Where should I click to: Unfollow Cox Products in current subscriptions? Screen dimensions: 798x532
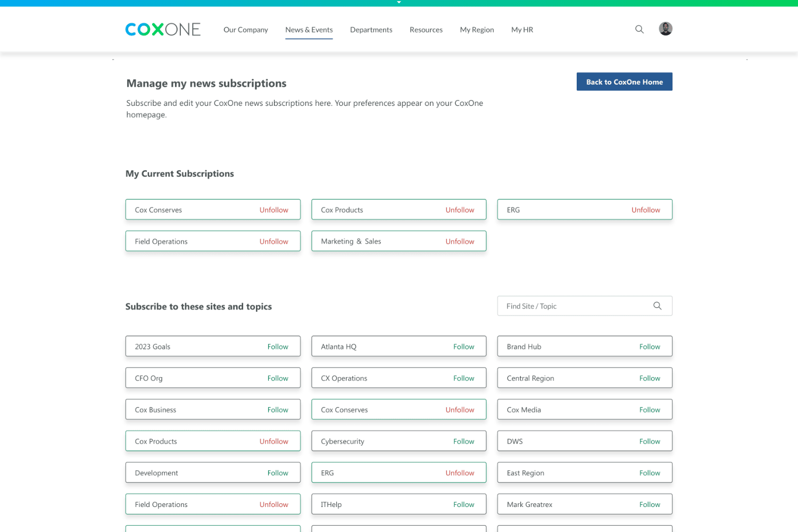[460, 210]
